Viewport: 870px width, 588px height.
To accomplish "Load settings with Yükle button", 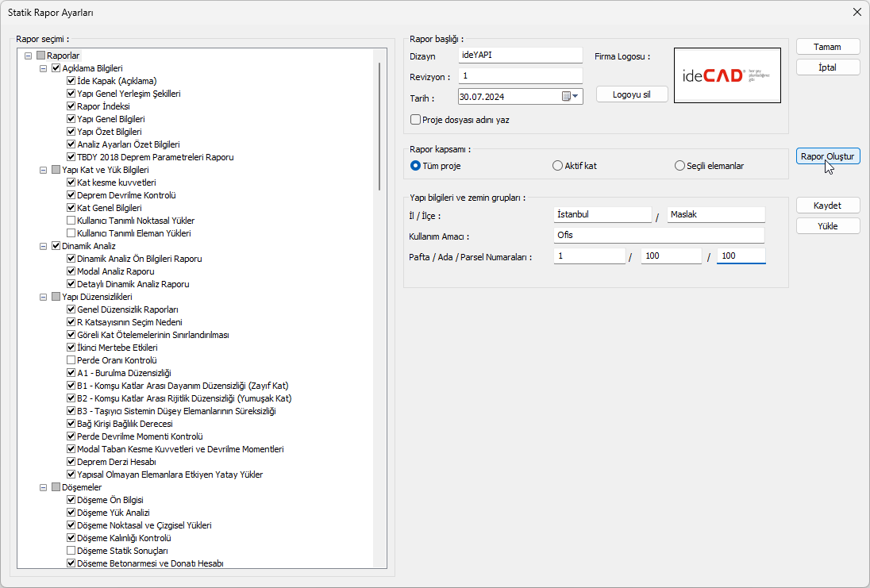I will [828, 226].
